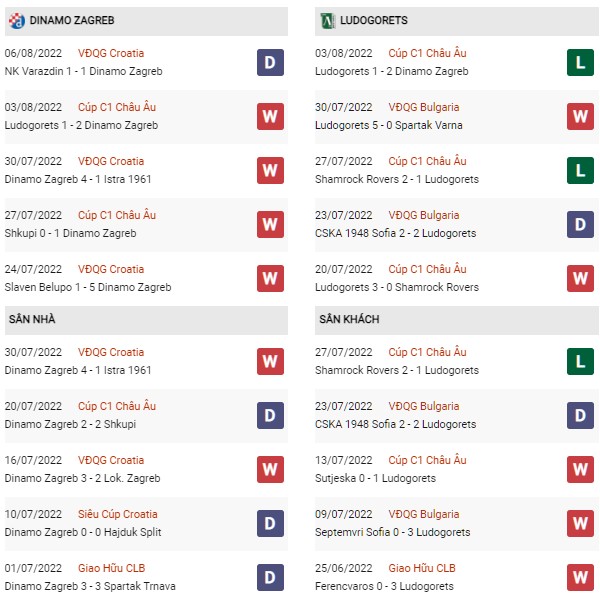Open the Siêu Cúp Croatia competition link

pos(118,514)
